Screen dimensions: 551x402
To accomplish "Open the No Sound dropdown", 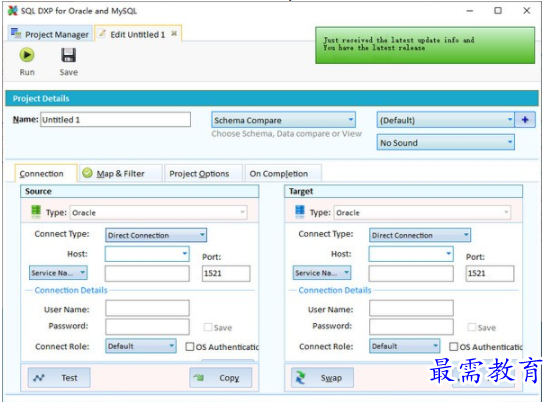I will tap(445, 142).
